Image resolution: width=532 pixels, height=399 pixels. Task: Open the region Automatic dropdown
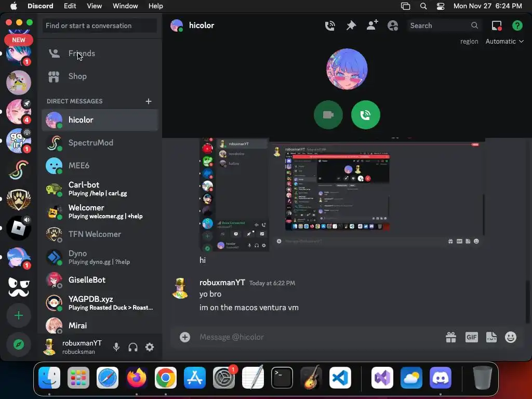(x=504, y=42)
